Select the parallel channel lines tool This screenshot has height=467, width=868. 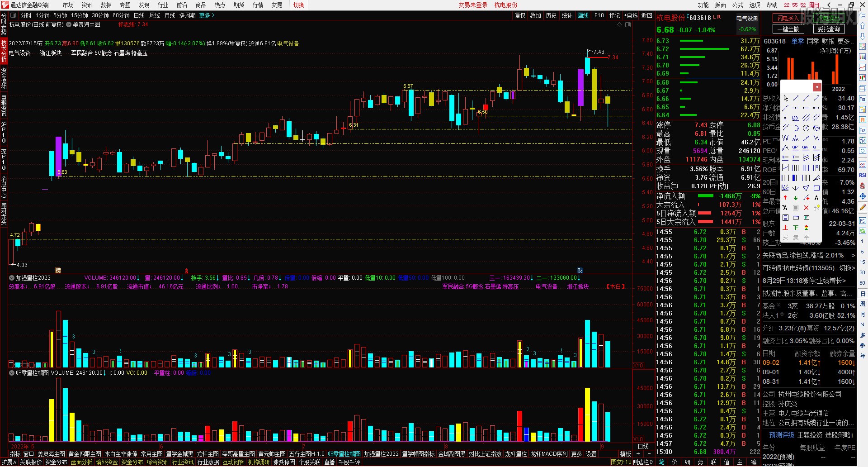(806, 118)
